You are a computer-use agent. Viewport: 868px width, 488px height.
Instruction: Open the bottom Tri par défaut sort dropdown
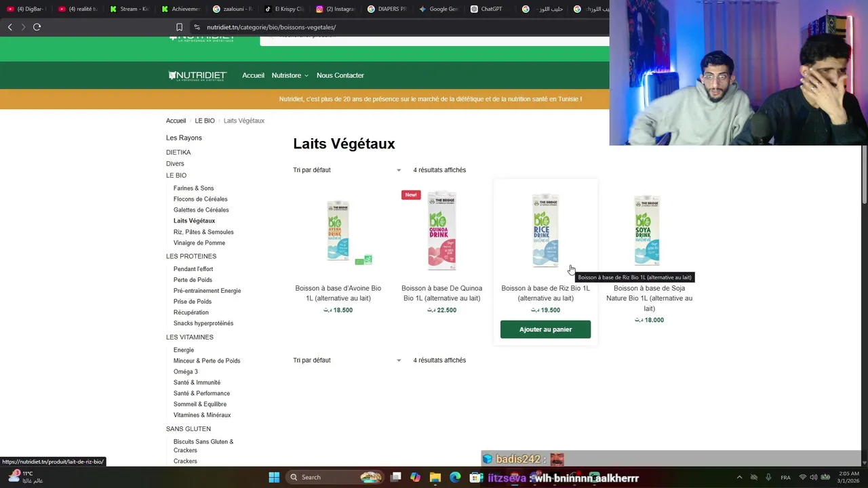point(347,361)
